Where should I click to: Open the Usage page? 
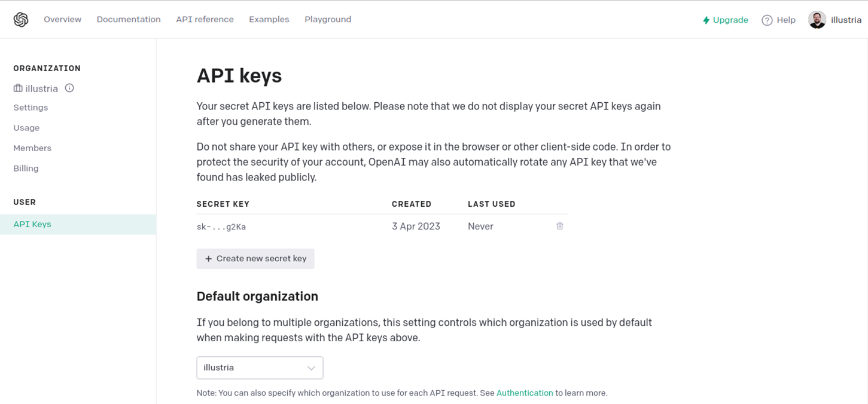tap(26, 127)
